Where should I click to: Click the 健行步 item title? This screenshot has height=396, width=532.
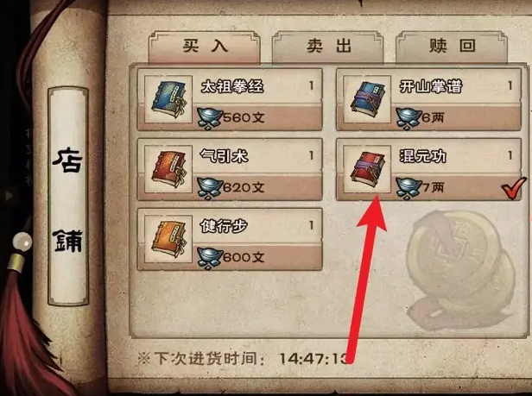coord(224,226)
